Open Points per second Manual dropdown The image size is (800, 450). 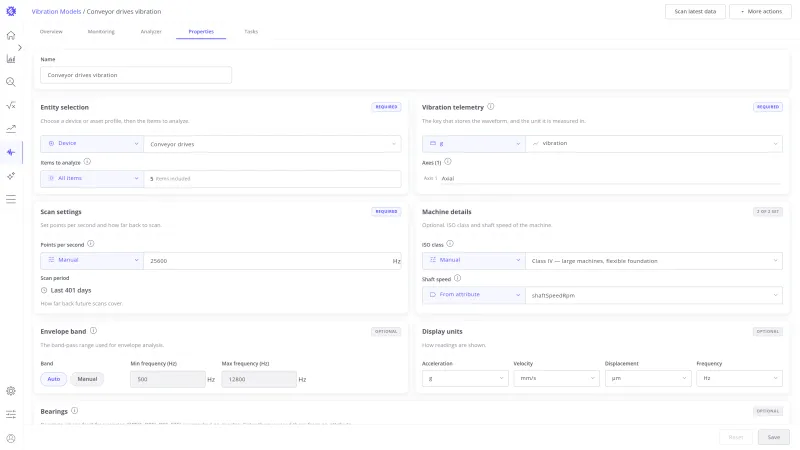[92, 260]
